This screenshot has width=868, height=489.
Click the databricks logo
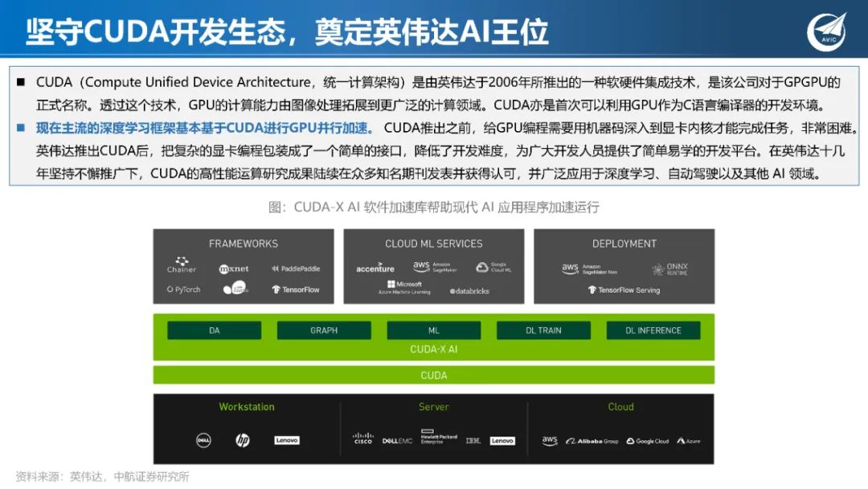469,290
